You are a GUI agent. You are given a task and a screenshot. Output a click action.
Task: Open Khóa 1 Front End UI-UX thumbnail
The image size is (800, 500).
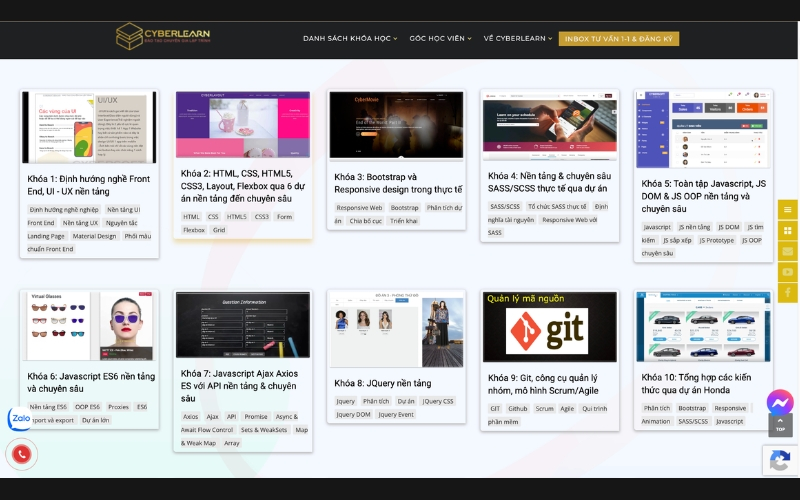tap(89, 127)
